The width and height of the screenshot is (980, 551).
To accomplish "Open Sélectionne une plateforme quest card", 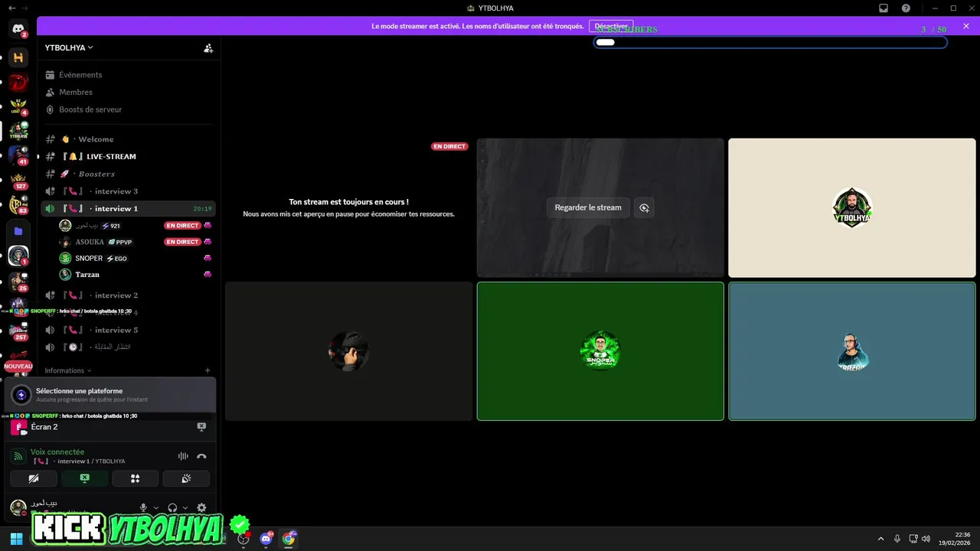I will click(x=110, y=395).
